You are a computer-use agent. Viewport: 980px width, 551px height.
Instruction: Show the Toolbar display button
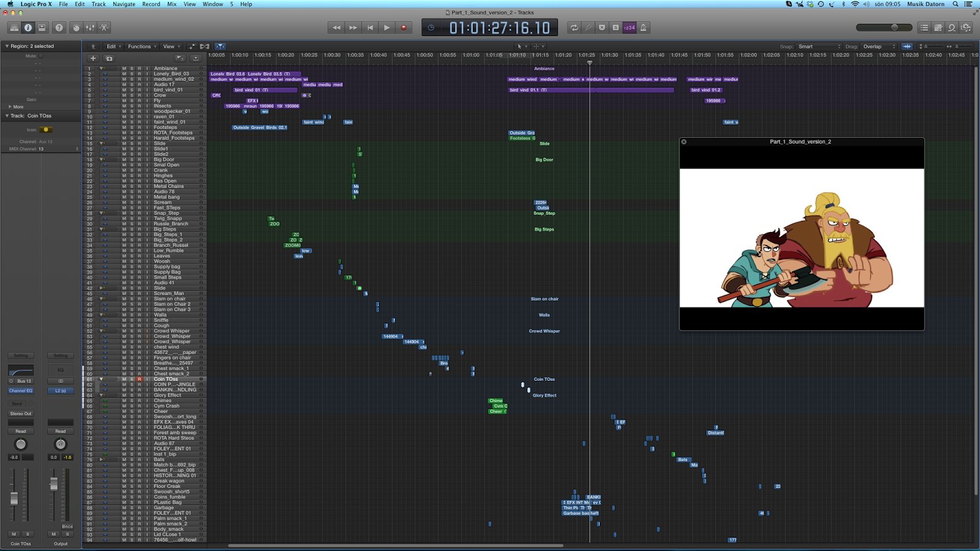coord(42,28)
